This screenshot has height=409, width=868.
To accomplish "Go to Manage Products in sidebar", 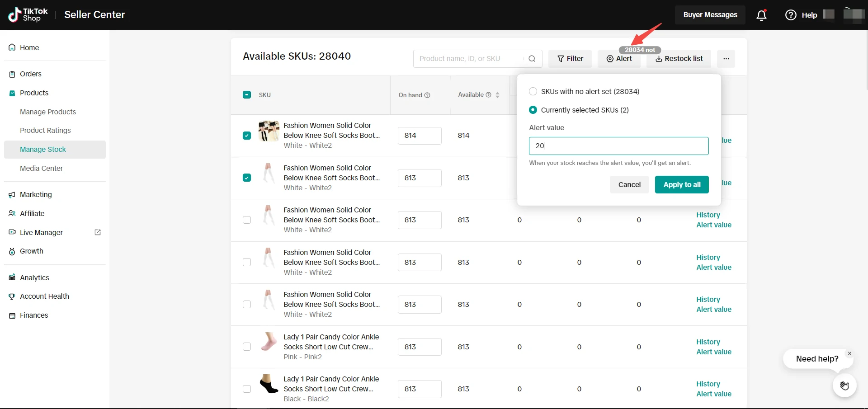I will [x=48, y=112].
